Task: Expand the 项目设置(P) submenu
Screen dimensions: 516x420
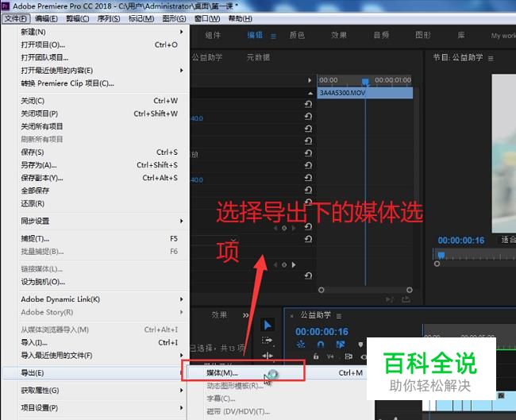Action: [x=181, y=408]
